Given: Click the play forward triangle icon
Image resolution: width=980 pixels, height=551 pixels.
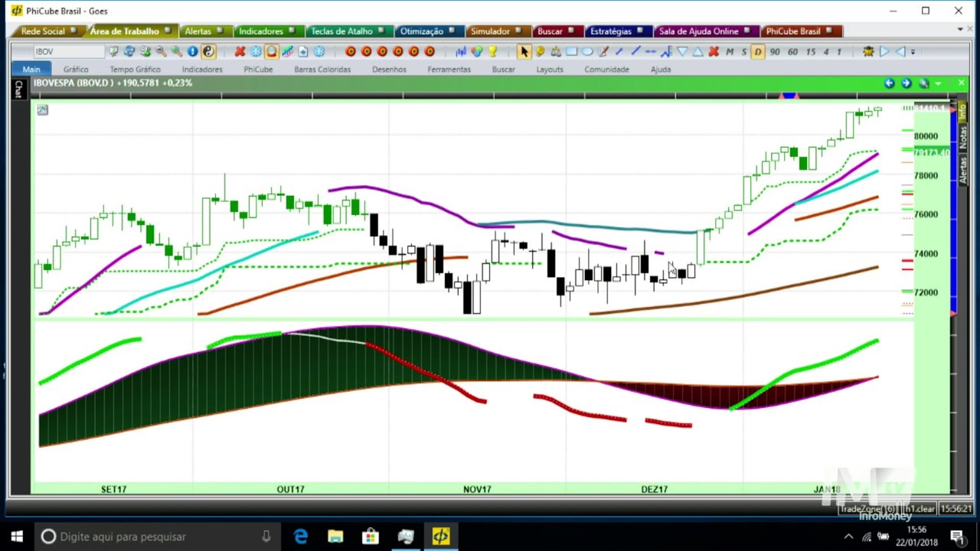Looking at the screenshot, I should click(884, 51).
